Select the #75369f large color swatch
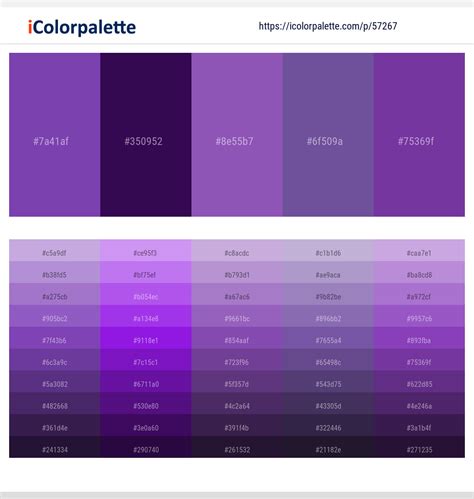 pos(419,135)
